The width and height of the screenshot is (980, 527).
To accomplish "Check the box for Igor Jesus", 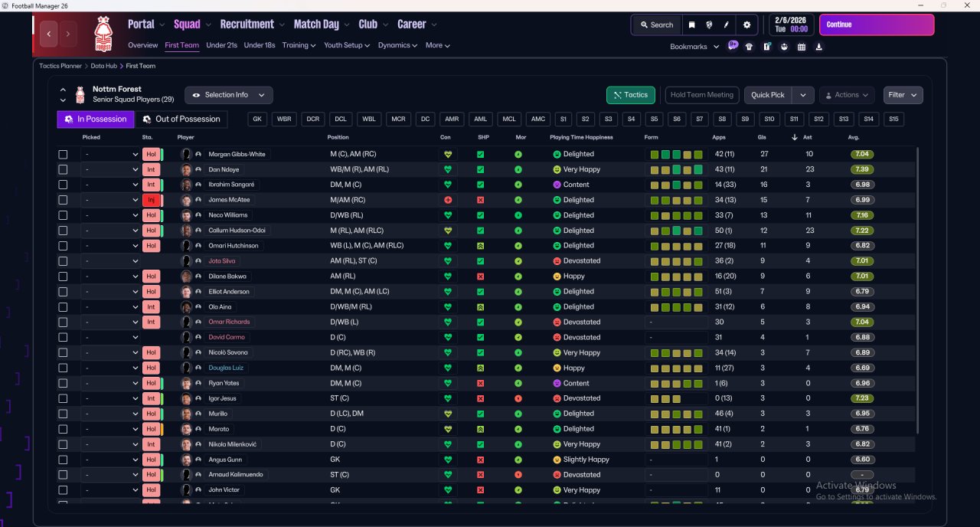I will point(63,398).
